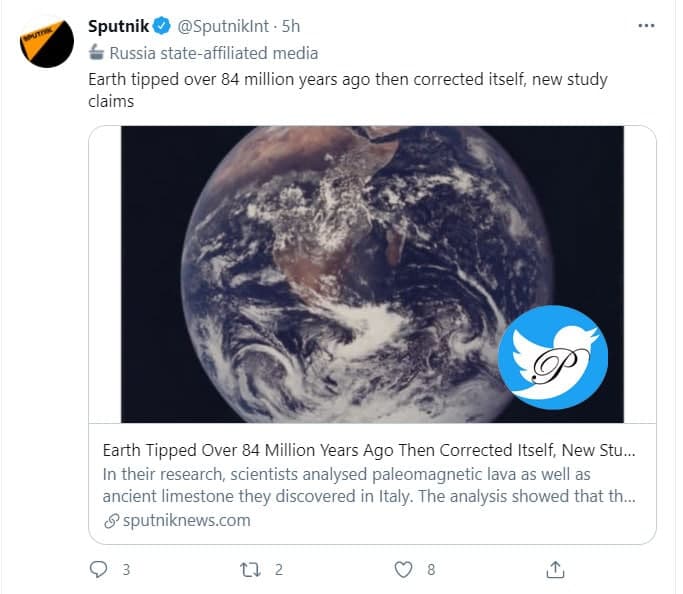This screenshot has width=683, height=594.
Task: Open the reply comment icon
Action: pos(98,569)
